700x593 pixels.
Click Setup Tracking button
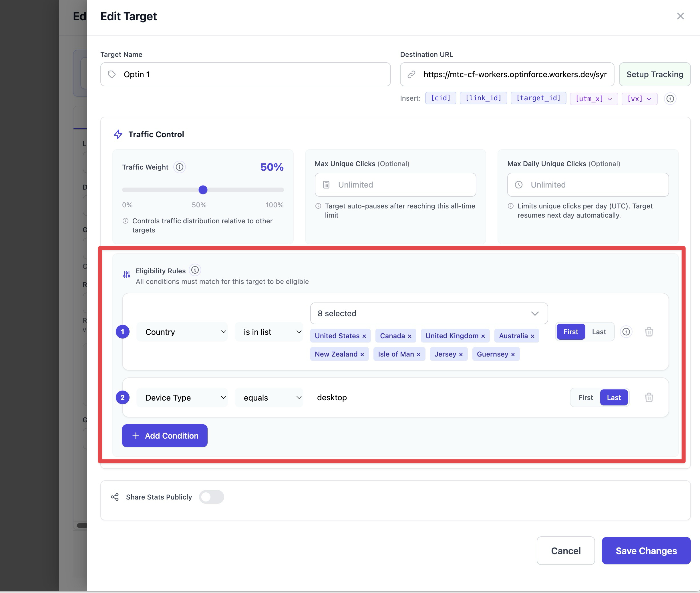point(655,74)
